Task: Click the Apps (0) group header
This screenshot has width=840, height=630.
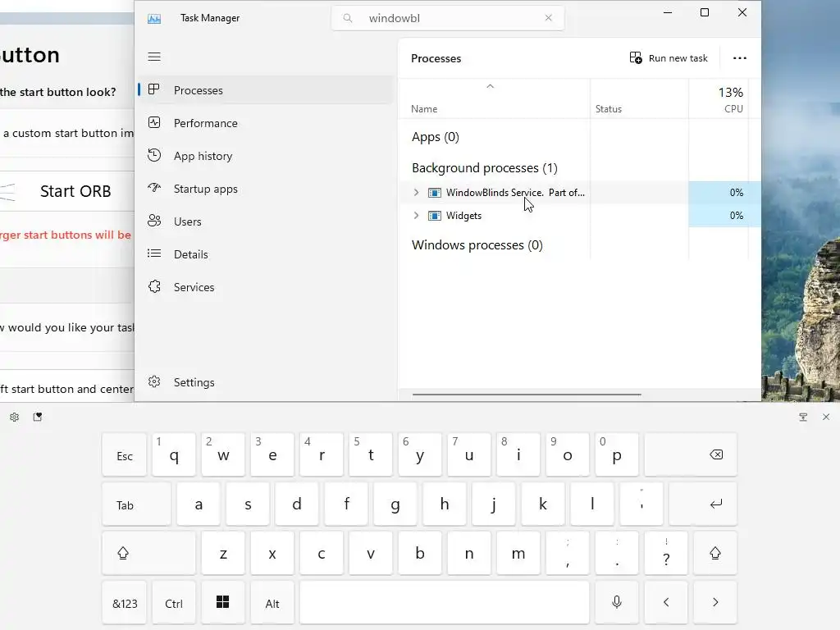Action: coord(435,137)
